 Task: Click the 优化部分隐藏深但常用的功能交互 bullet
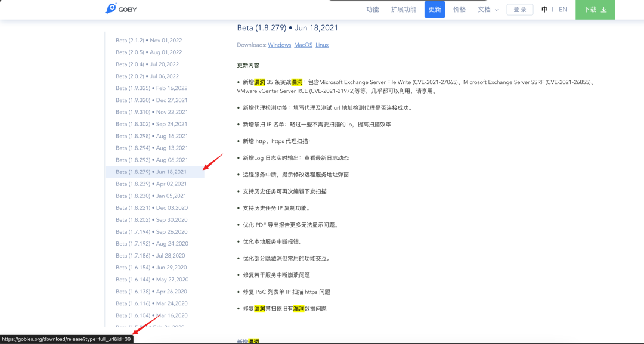tap(287, 258)
